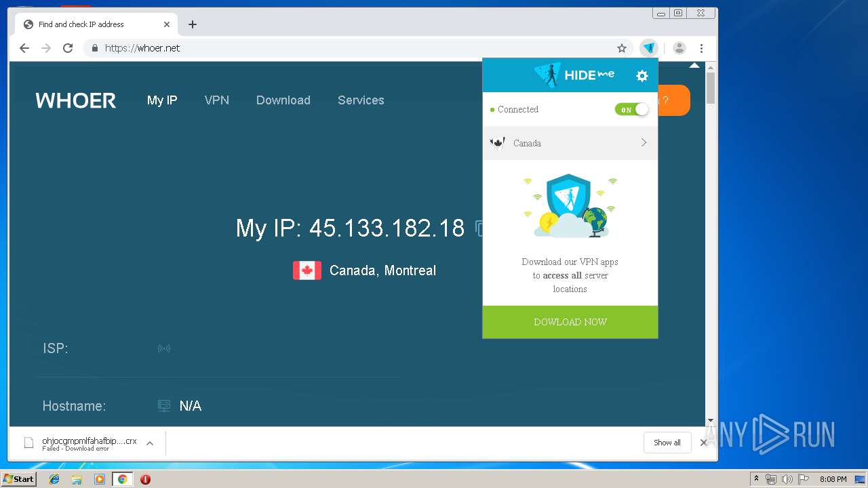Click the Connected status label

pos(518,109)
